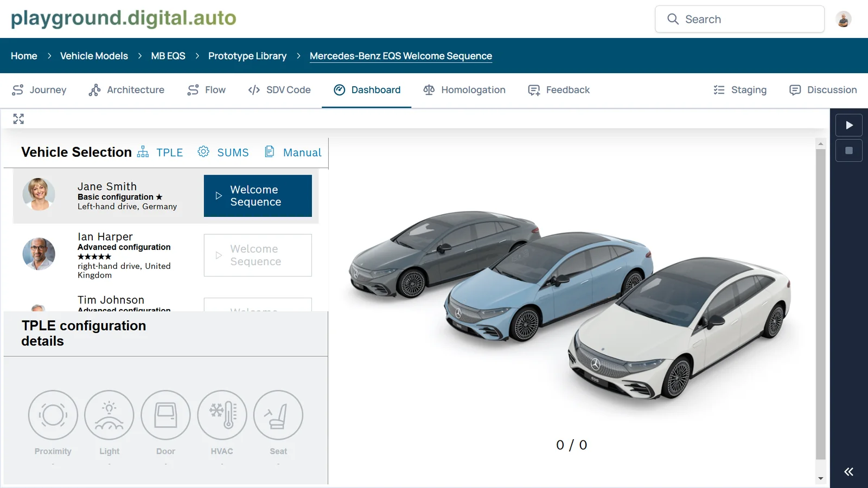868x488 pixels.
Task: Switch to the Feedback tab
Action: pos(559,90)
